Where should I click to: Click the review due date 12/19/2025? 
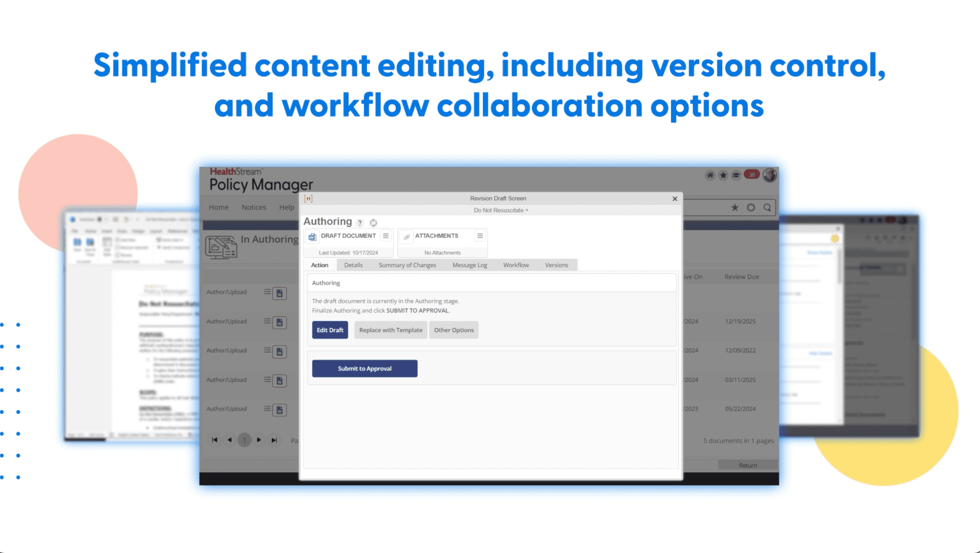(x=740, y=322)
